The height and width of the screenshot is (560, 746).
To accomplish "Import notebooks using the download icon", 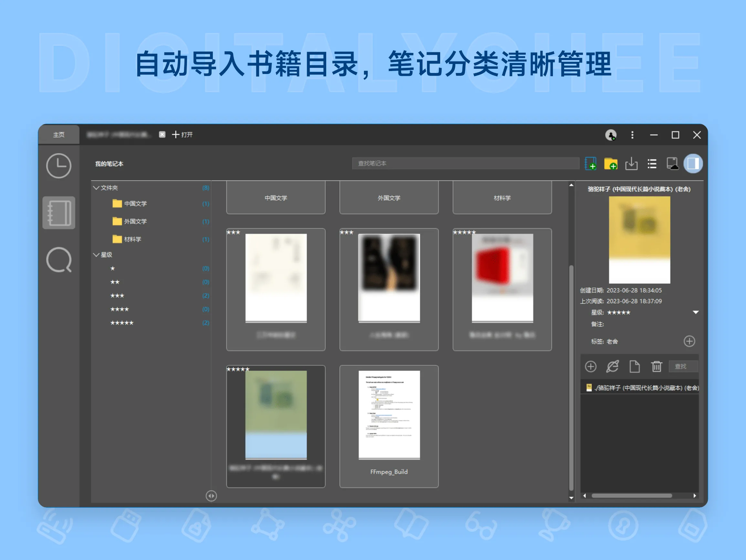I will tap(632, 164).
